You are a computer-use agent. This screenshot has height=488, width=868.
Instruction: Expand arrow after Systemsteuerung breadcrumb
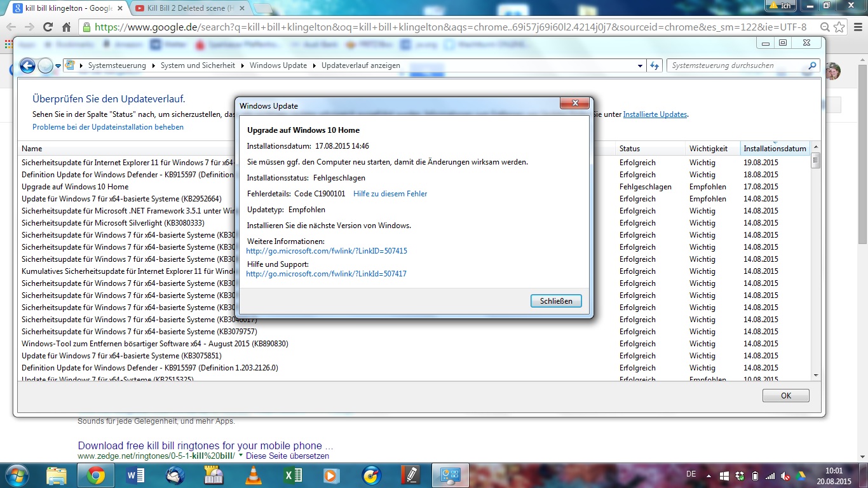click(x=153, y=65)
